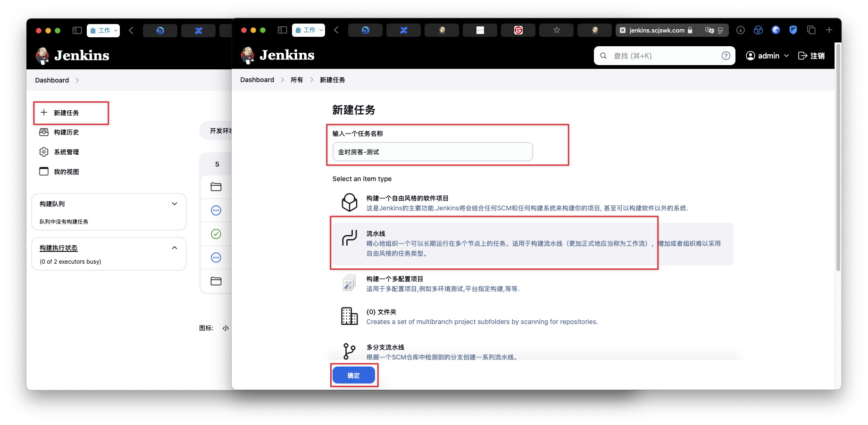Toggle sidebar in the front browser window

click(282, 30)
